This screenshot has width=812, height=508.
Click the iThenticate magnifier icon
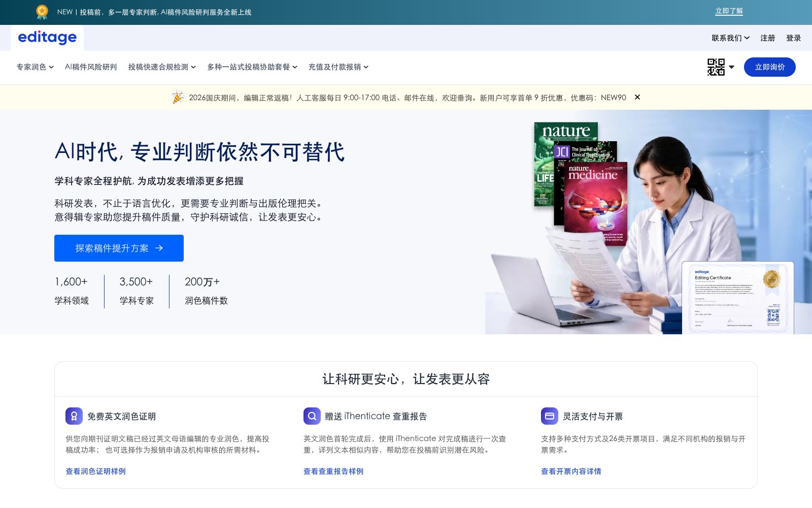tap(312, 416)
